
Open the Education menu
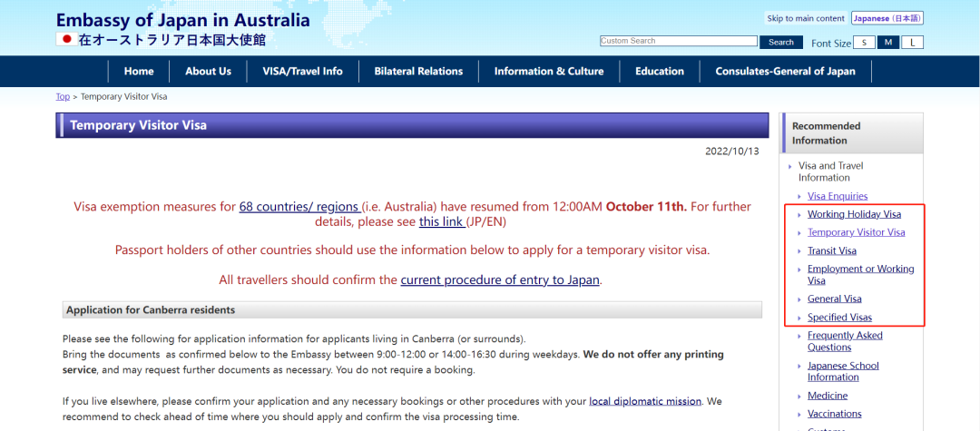660,71
